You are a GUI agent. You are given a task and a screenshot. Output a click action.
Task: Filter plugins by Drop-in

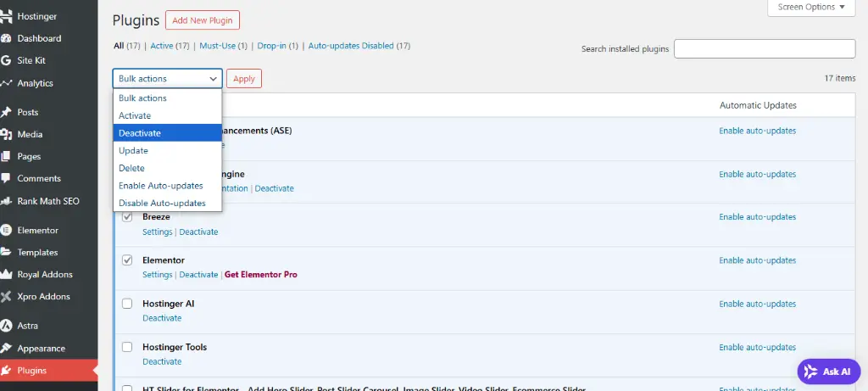272,46
